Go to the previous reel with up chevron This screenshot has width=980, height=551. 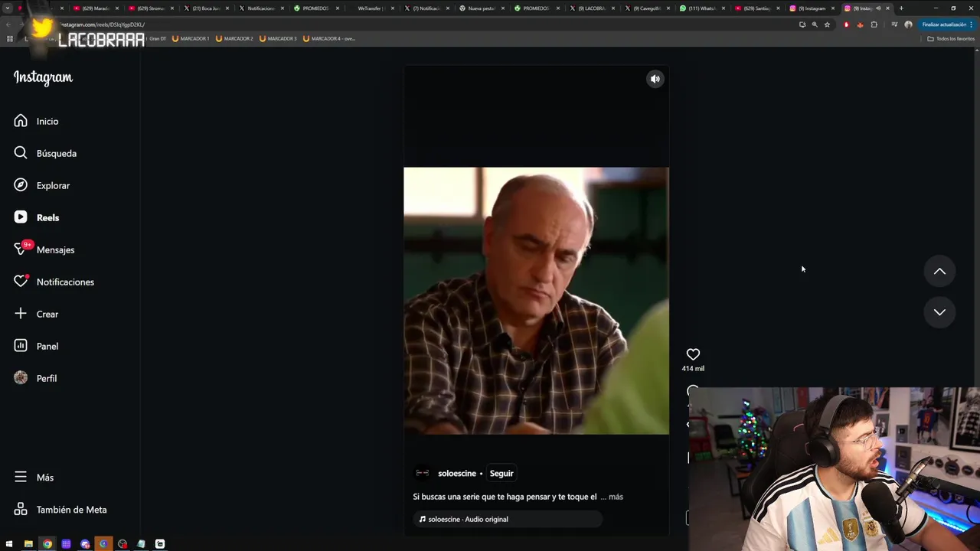[x=939, y=272]
